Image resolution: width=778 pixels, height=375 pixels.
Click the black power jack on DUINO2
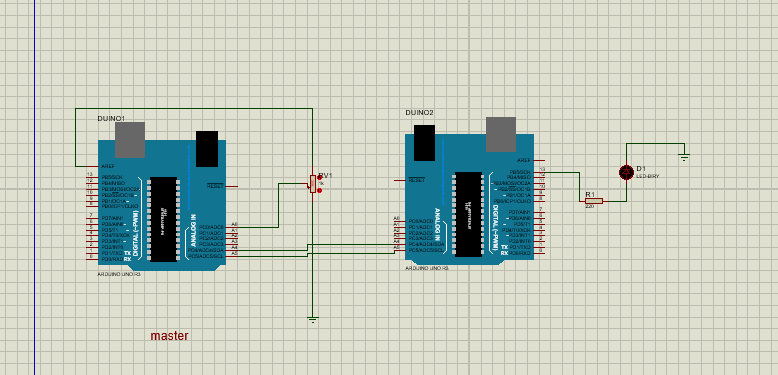pyautogui.click(x=424, y=143)
